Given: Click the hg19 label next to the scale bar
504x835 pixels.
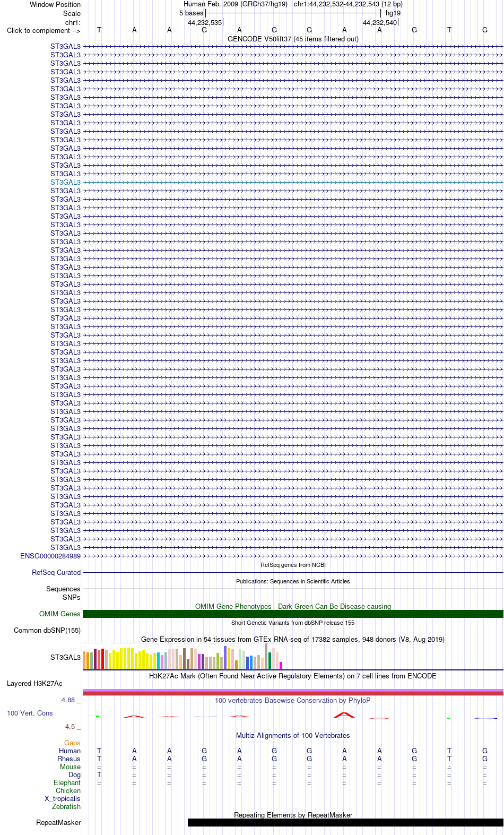Looking at the screenshot, I should [x=393, y=13].
